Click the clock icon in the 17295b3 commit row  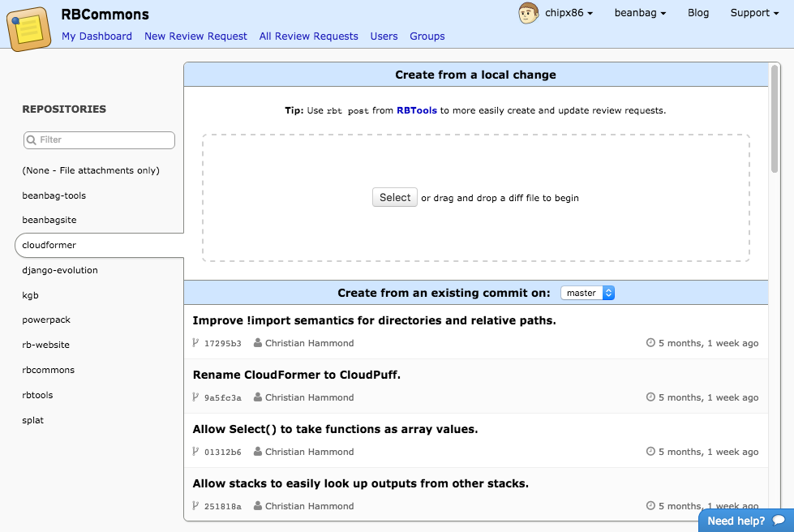click(x=650, y=343)
